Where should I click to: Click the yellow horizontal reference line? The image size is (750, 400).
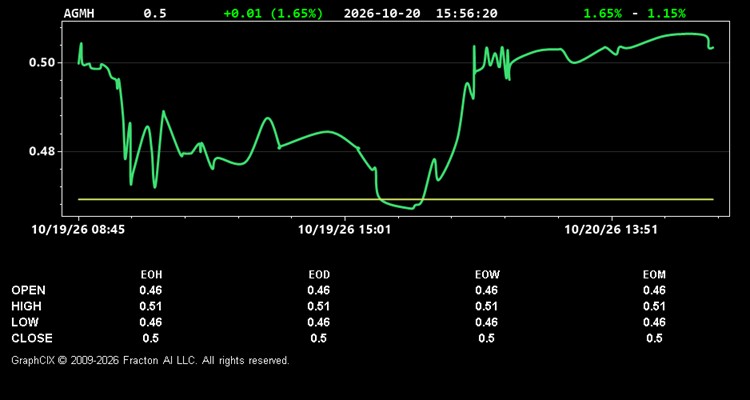[396, 199]
